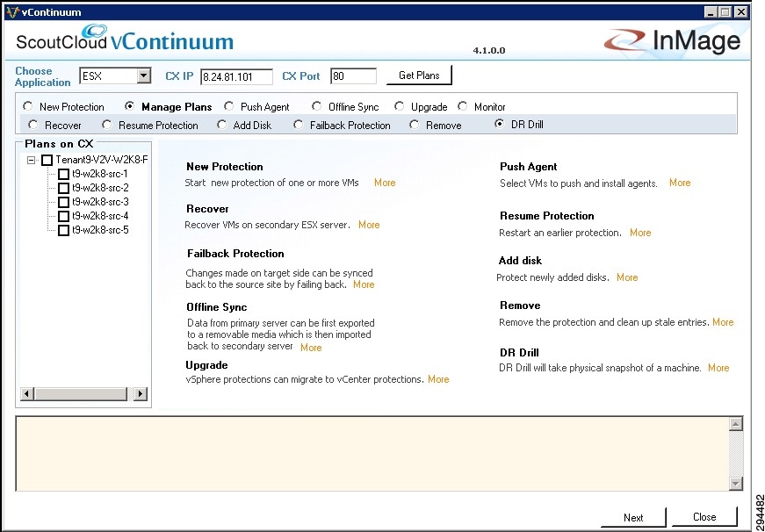Viewport: 765px width, 532px height.
Task: Click the CX Port input field
Action: (x=353, y=76)
